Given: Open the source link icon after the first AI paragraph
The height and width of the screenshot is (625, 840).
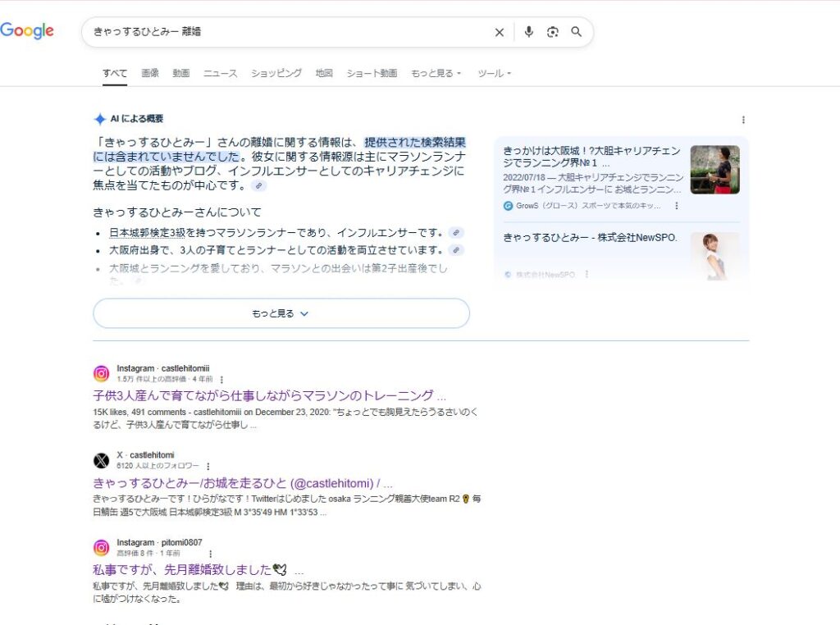Looking at the screenshot, I should pyautogui.click(x=258, y=186).
